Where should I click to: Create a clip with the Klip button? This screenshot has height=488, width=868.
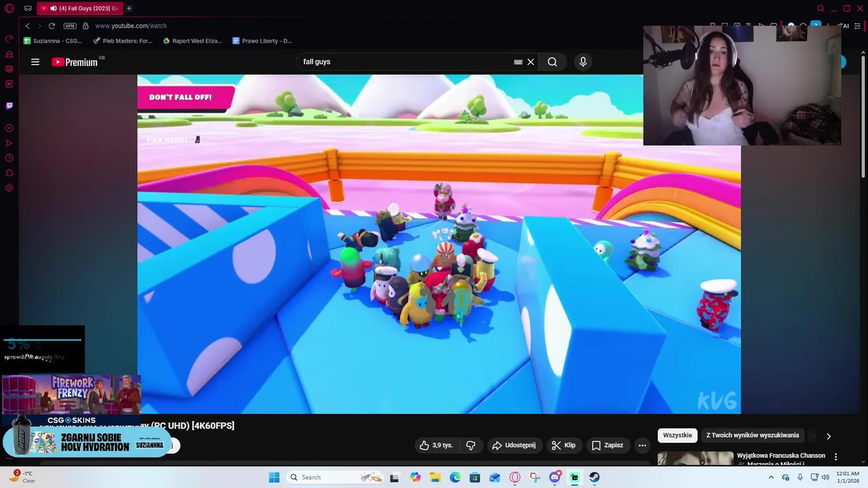[x=564, y=445]
